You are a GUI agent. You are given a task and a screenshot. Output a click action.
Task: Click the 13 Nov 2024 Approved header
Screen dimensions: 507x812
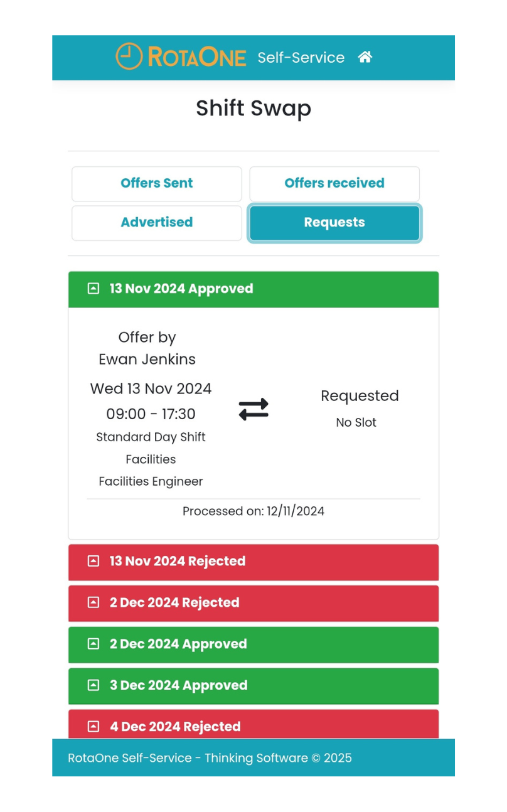point(253,289)
